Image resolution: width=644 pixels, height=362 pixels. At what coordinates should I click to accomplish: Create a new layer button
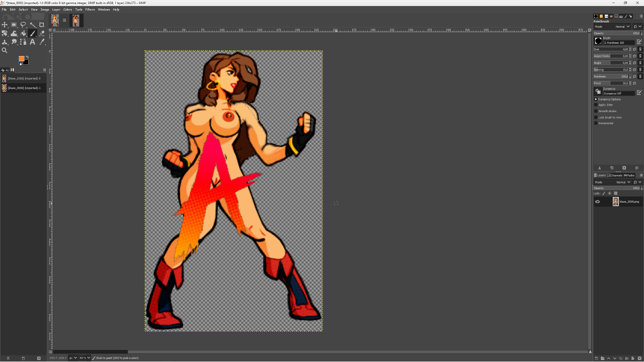(x=597, y=358)
